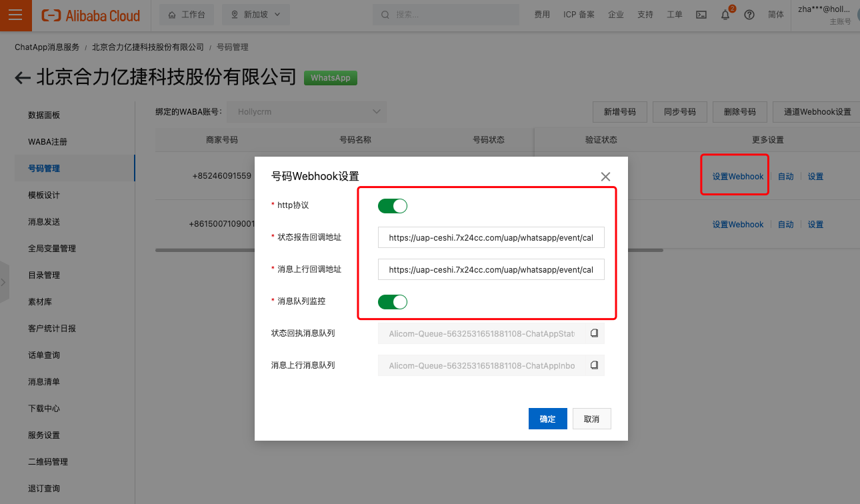Open the 企业 menu
Image resolution: width=860 pixels, height=504 pixels.
(x=616, y=15)
